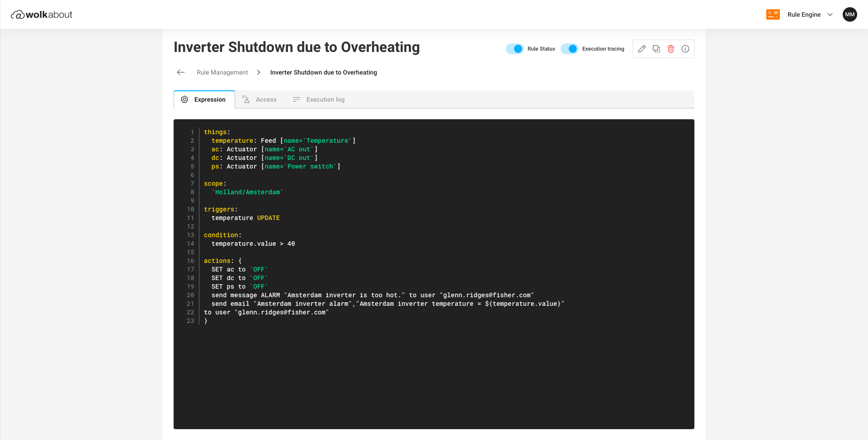868x440 pixels.
Task: Click the current rule name in the breadcrumb
Action: (x=323, y=72)
